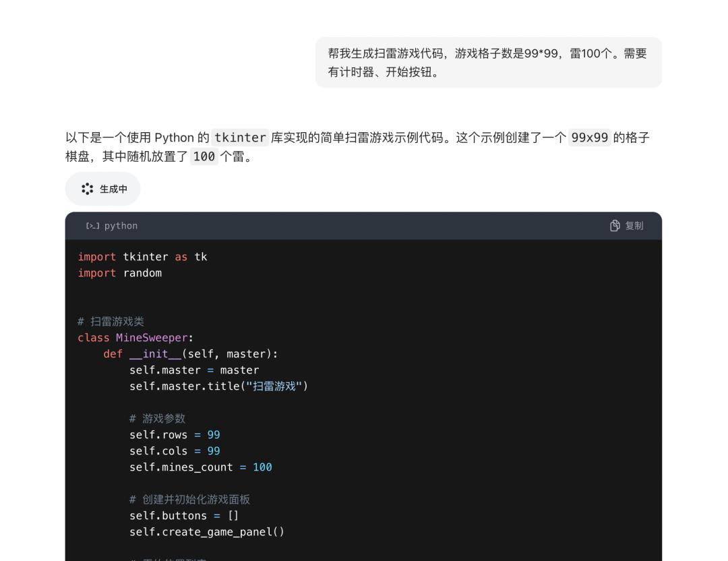This screenshot has height=561, width=728.
Task: Click the comment # 扫雷游戏类
Action: click(111, 322)
